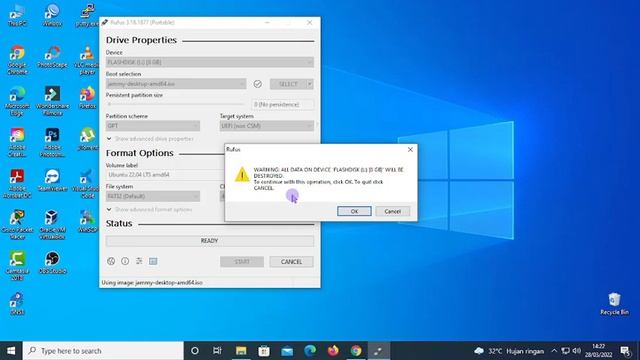Open Cisco Packet Tracer desktop shortcut
Viewport: 640px width, 360px height.
point(17,225)
